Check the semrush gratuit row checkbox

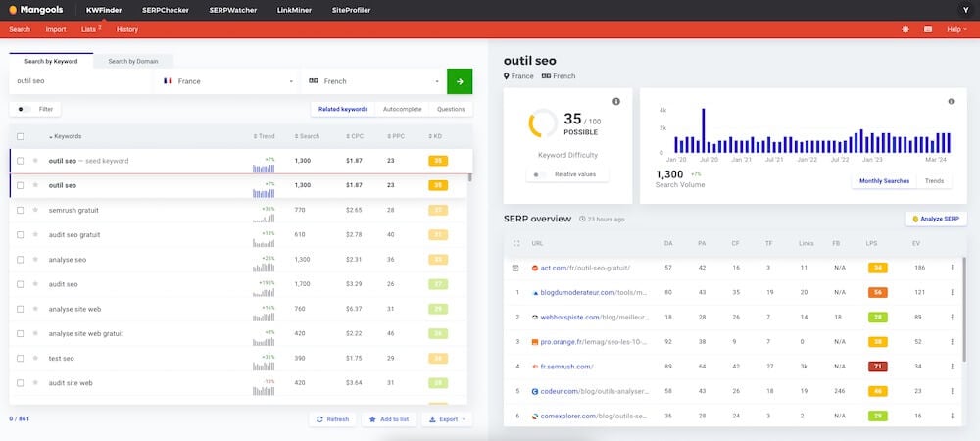[21, 210]
